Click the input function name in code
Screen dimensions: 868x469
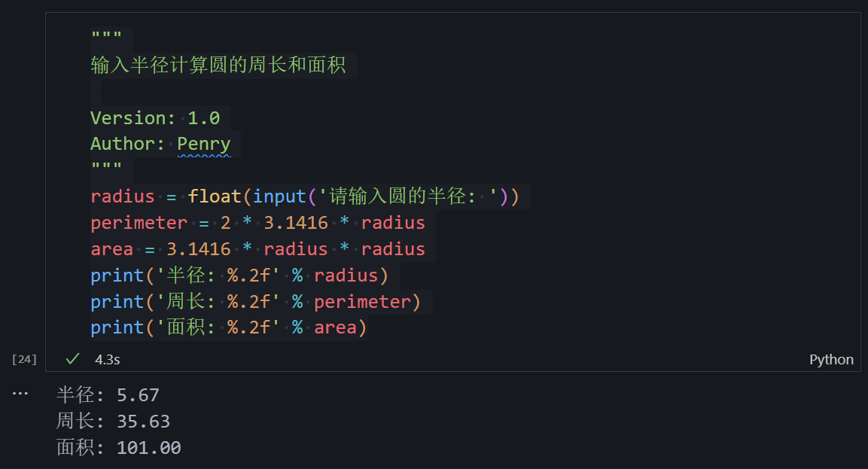click(x=279, y=196)
